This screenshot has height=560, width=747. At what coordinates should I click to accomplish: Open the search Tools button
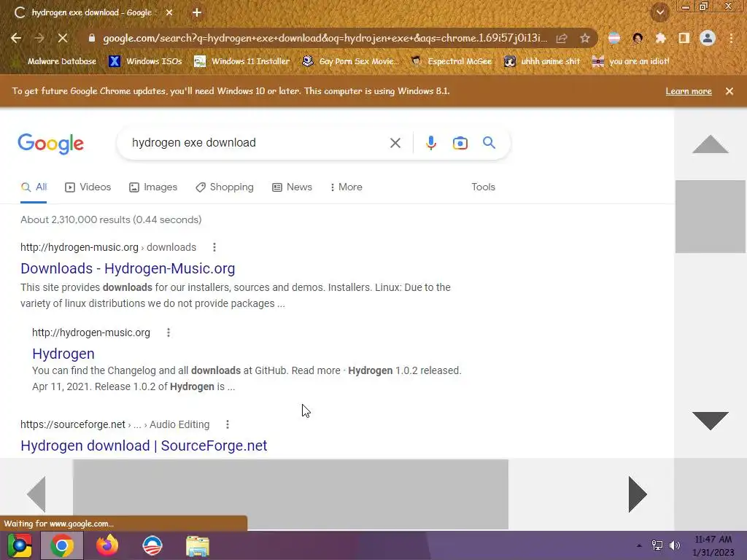tap(483, 187)
